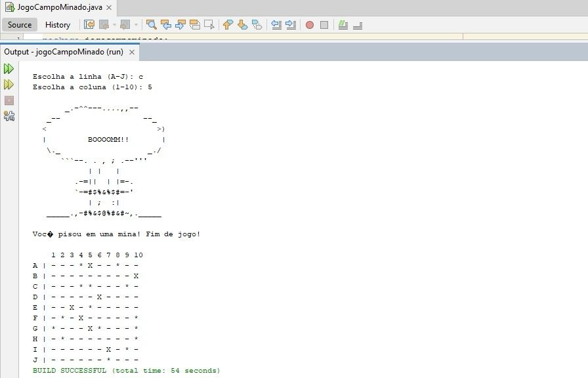The height and width of the screenshot is (378, 588).
Task: Open the Forward navigation dropdown arrow
Action: [x=136, y=25]
